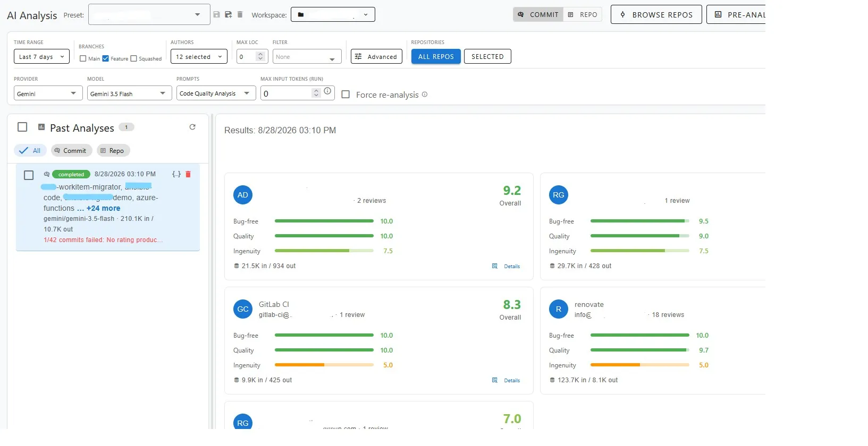This screenshot has width=868, height=446.
Task: Click token stack icon beside 29.7K in
Action: [552, 266]
